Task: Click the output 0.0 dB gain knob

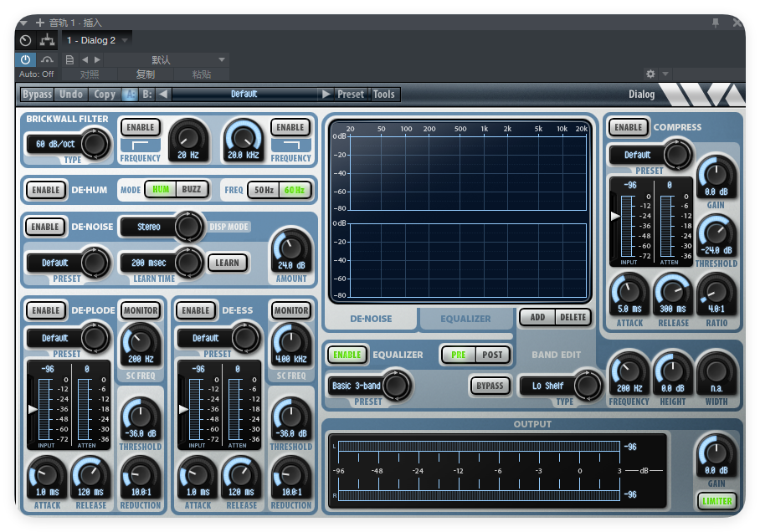Action: click(716, 453)
